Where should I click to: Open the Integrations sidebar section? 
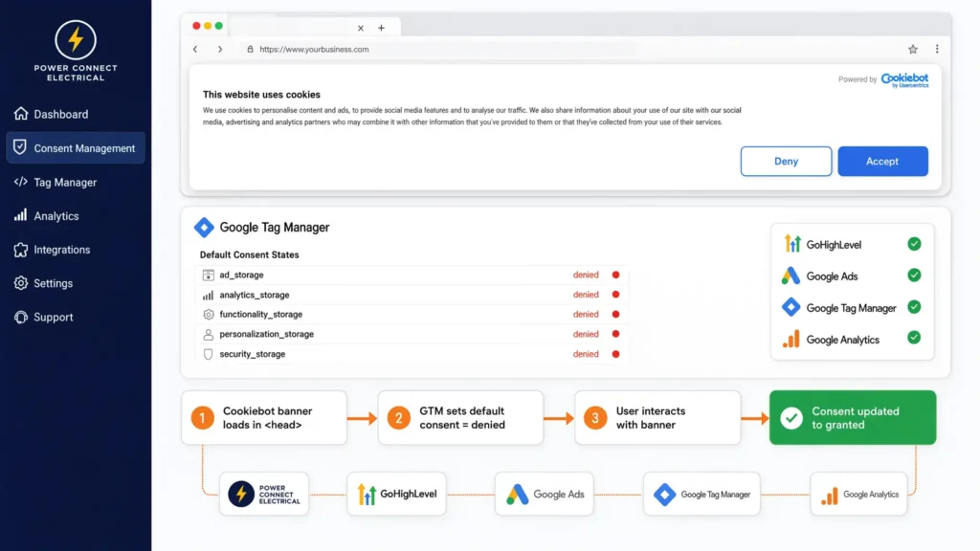pyautogui.click(x=53, y=250)
